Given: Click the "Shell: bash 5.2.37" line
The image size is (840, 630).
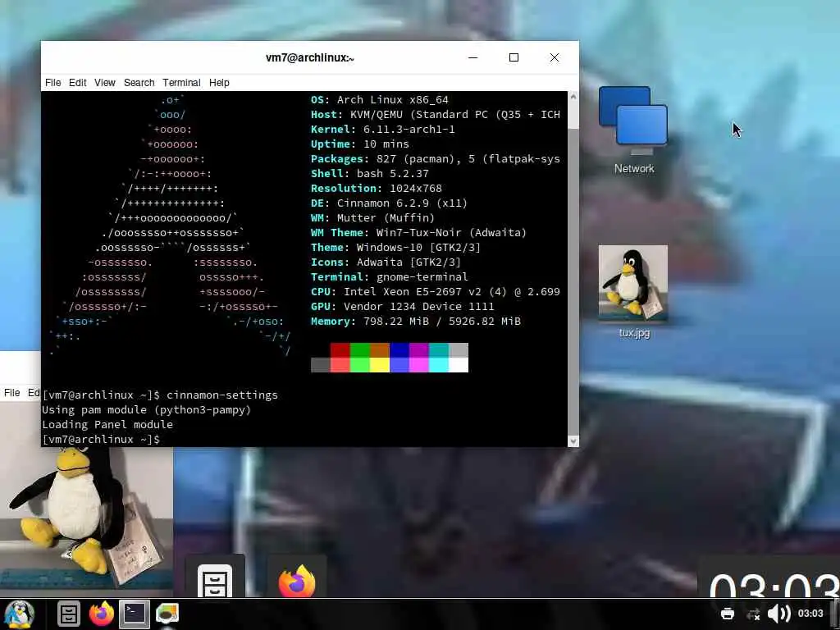Looking at the screenshot, I should [370, 174].
